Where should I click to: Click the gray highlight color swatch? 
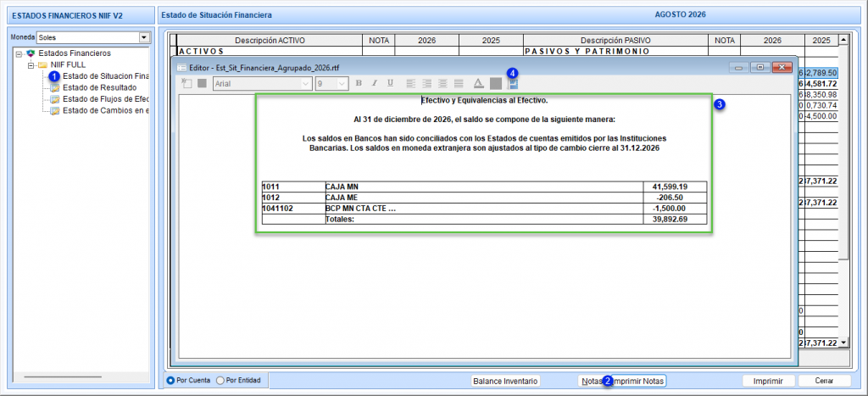(495, 84)
